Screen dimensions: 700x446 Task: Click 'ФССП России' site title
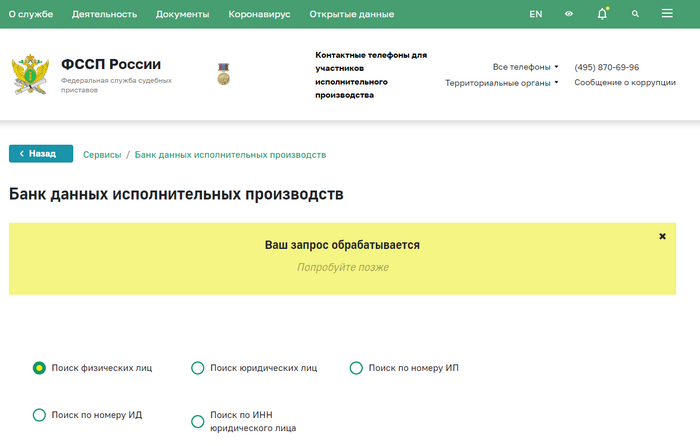[111, 64]
